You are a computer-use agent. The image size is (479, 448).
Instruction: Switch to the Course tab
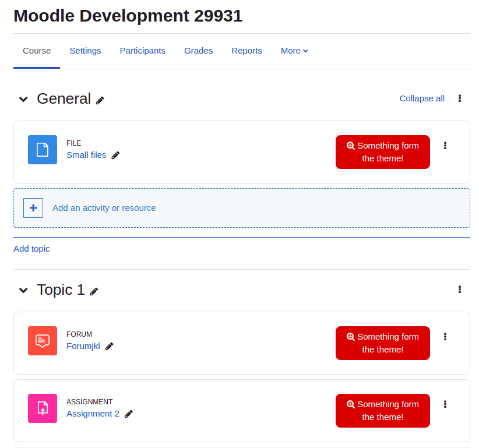pos(37,51)
